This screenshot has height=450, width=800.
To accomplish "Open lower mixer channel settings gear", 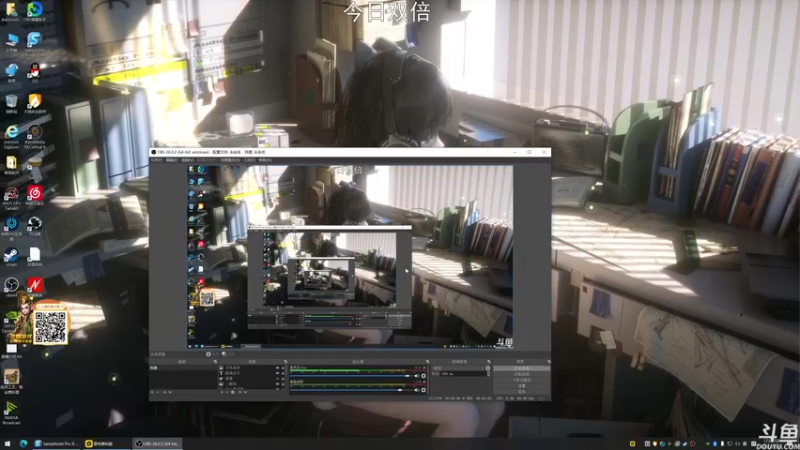I will point(423,390).
